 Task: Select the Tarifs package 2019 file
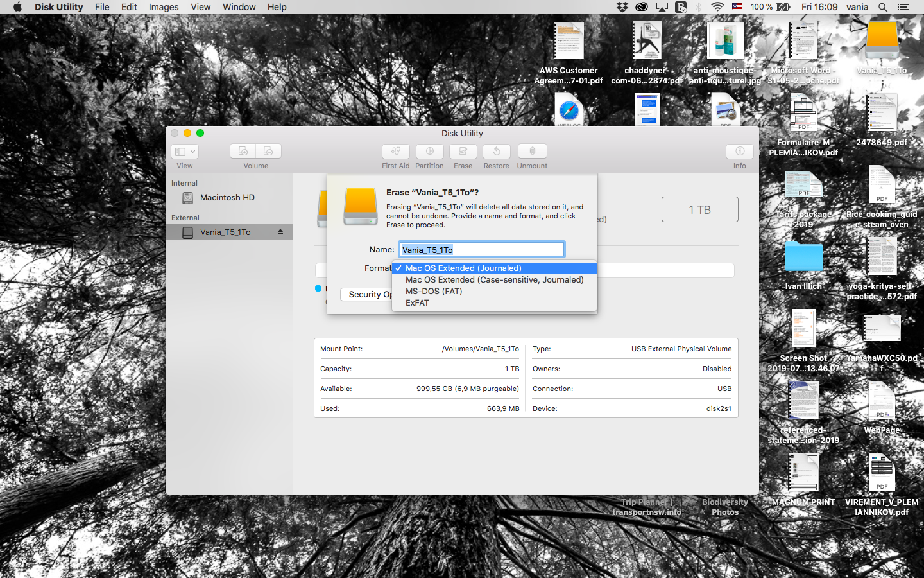click(x=803, y=185)
